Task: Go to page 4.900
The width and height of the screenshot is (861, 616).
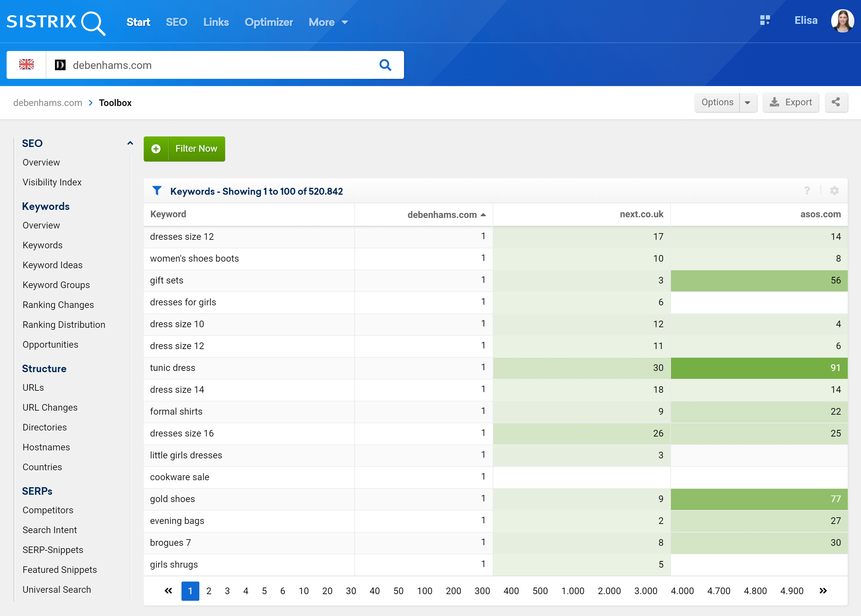Action: point(791,590)
